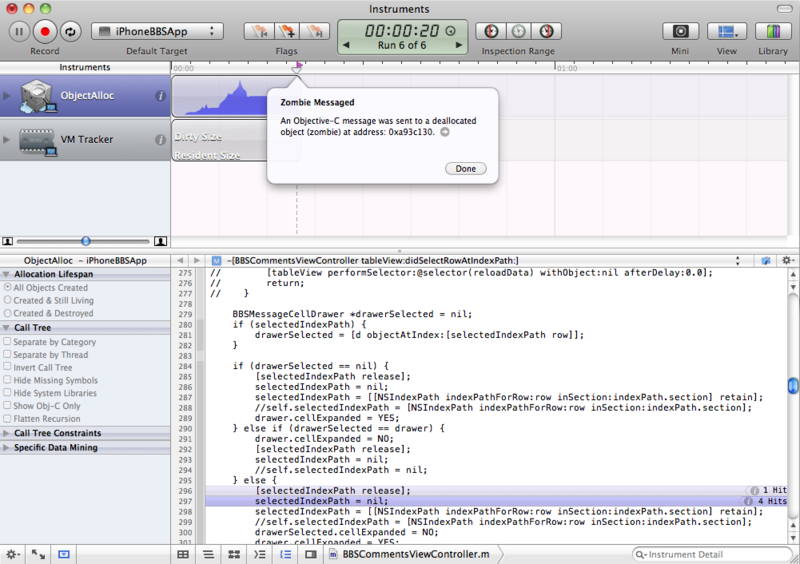
Task: Open the VM Tracker info inspector
Action: pyautogui.click(x=160, y=139)
